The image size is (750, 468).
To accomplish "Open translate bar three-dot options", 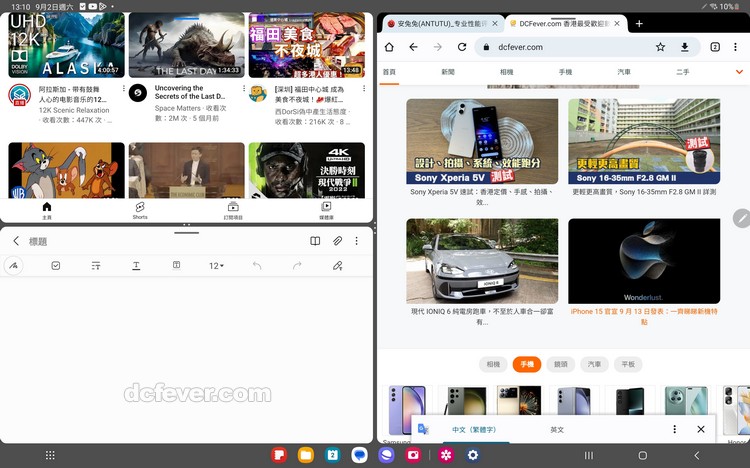I will tap(675, 429).
